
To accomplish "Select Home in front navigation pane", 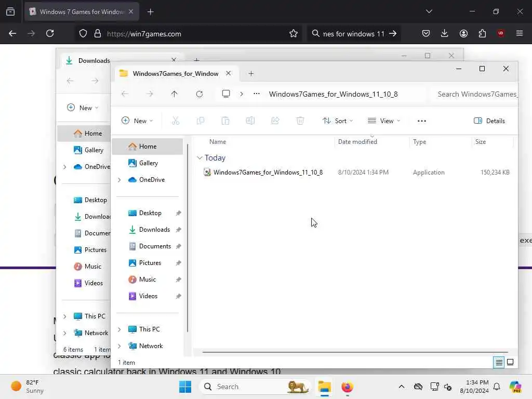I will (x=147, y=147).
